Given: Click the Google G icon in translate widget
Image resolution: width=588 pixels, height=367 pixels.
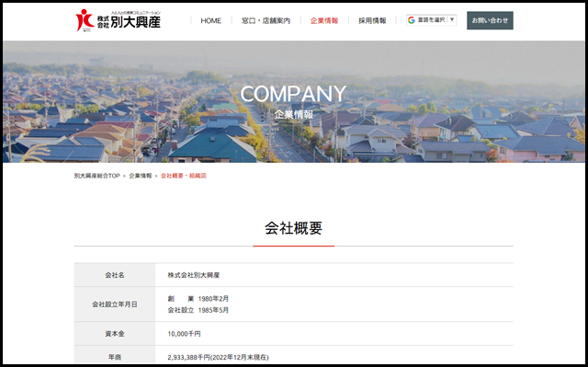Looking at the screenshot, I should pyautogui.click(x=412, y=20).
